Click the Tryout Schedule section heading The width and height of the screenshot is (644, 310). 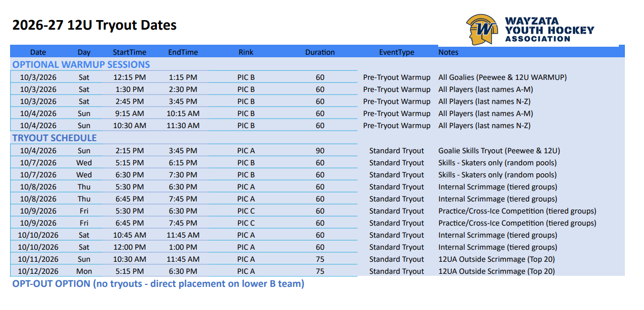(x=54, y=138)
